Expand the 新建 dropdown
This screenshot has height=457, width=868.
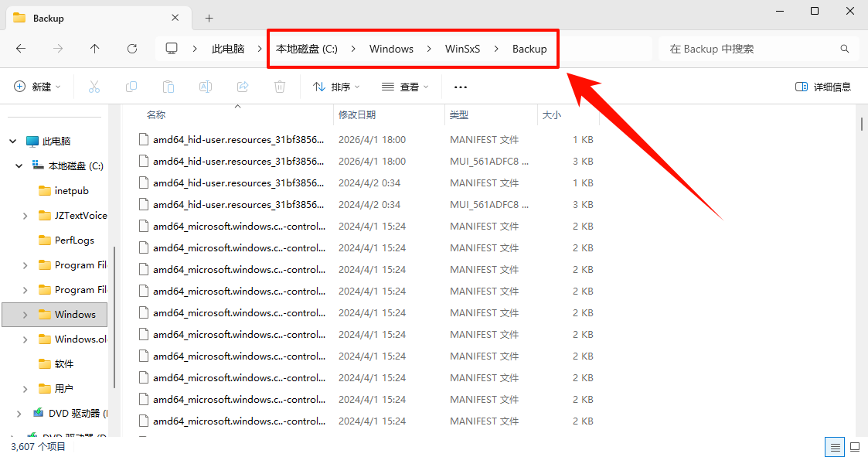[37, 87]
